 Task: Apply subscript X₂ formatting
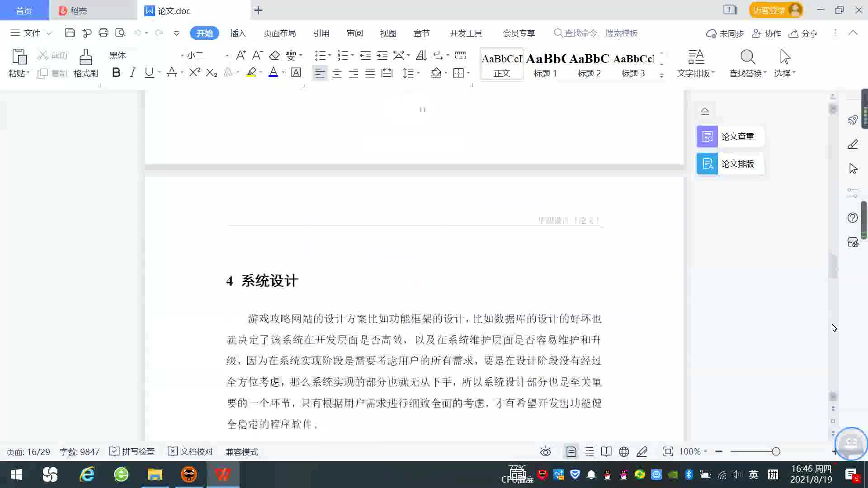tap(211, 72)
